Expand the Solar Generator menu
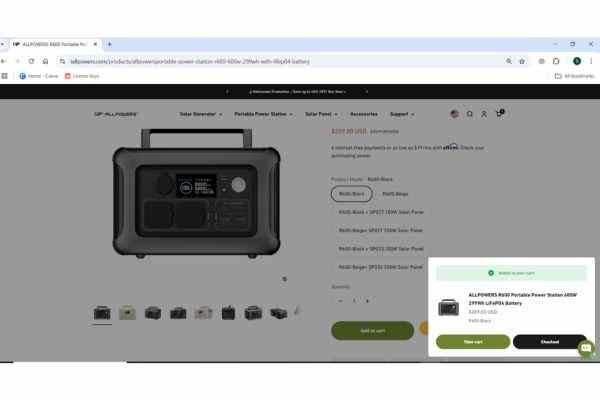 (202, 114)
